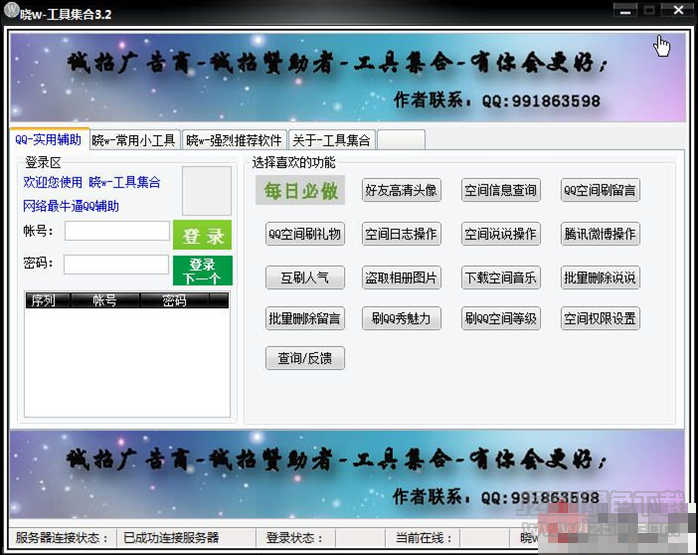
Task: Focus the 帐号 input field
Action: (x=117, y=231)
